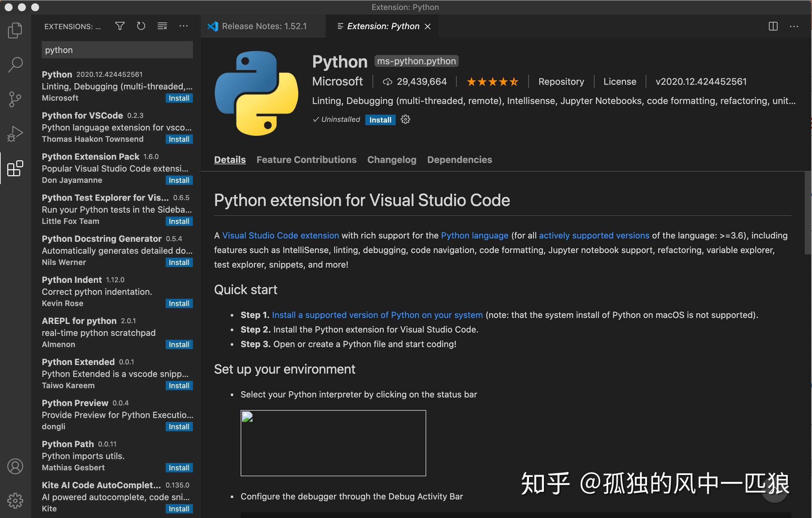Open the editor's More Actions menu
Viewport: 812px width, 518px height.
794,26
